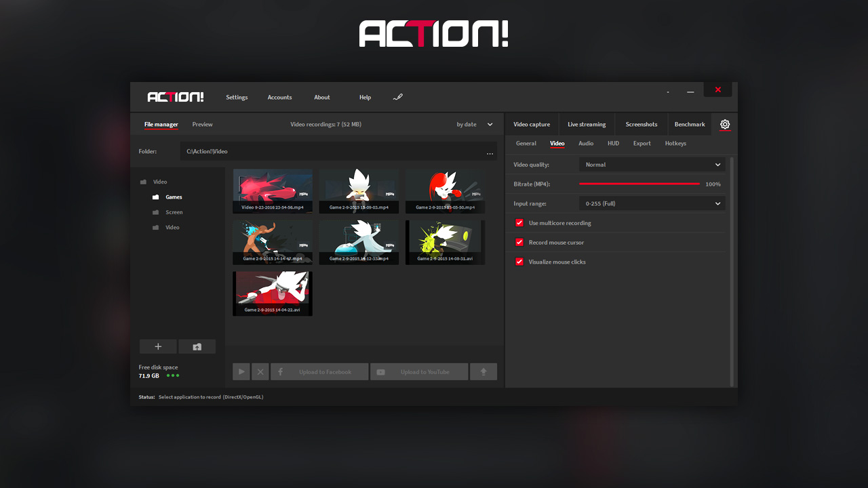
Task: Expand the by date sort dropdown
Action: click(x=475, y=125)
